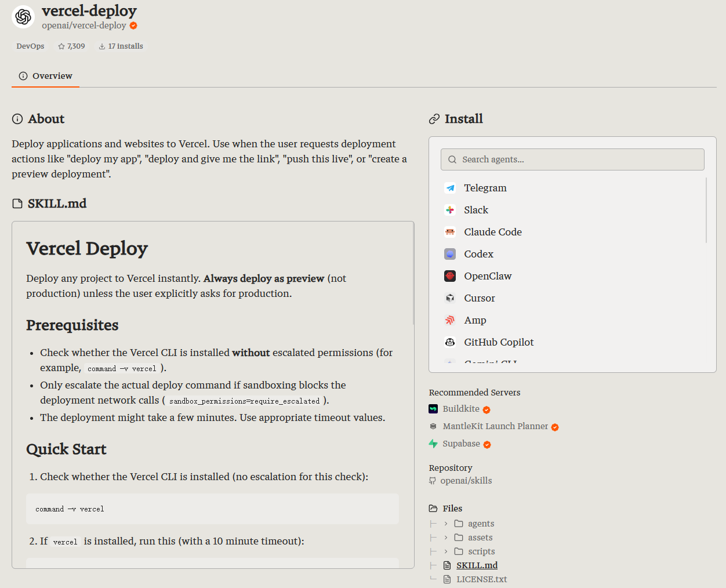Select the GitHub Copilot agent icon
The width and height of the screenshot is (726, 588).
pos(450,342)
